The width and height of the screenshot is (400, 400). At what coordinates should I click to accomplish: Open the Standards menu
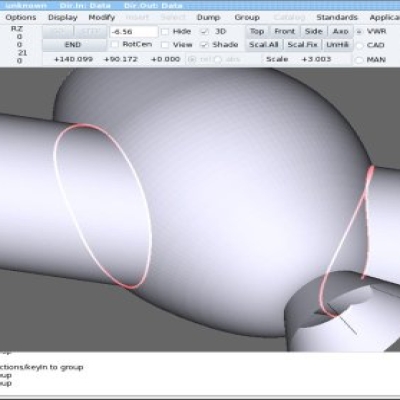(337, 17)
